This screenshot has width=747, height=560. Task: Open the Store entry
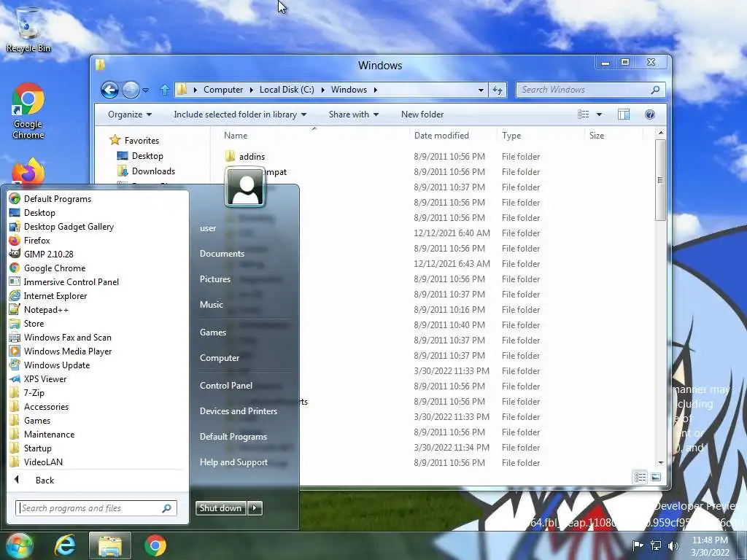(x=27, y=323)
